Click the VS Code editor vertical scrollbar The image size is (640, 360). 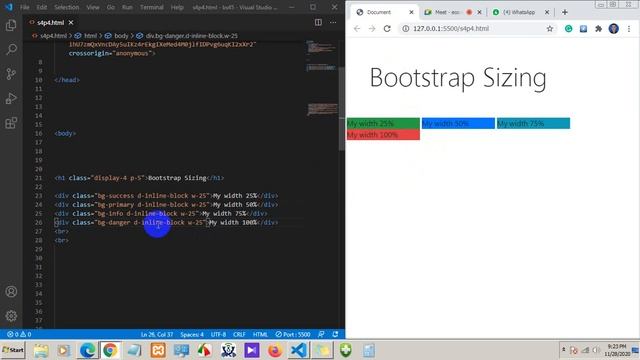(x=342, y=108)
